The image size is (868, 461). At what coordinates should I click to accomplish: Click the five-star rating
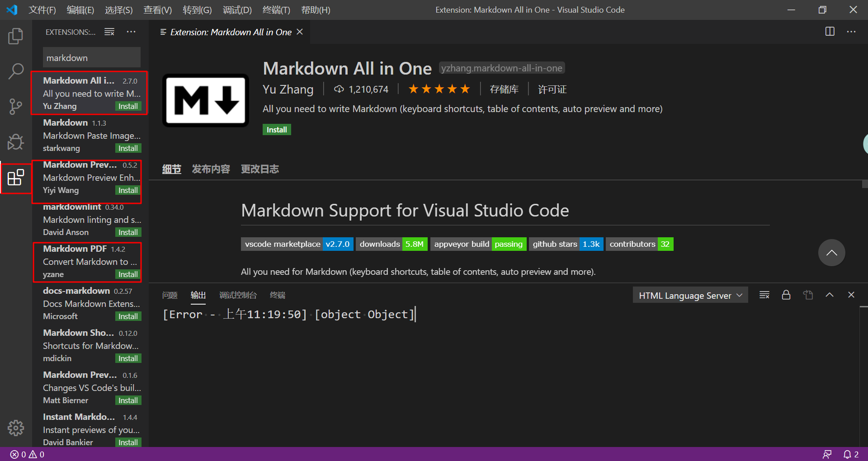[x=439, y=89]
